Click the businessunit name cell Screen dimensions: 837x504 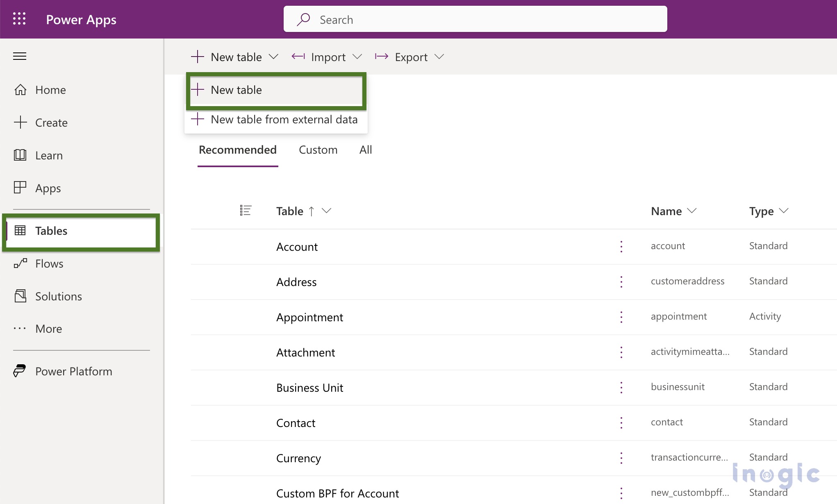click(678, 387)
